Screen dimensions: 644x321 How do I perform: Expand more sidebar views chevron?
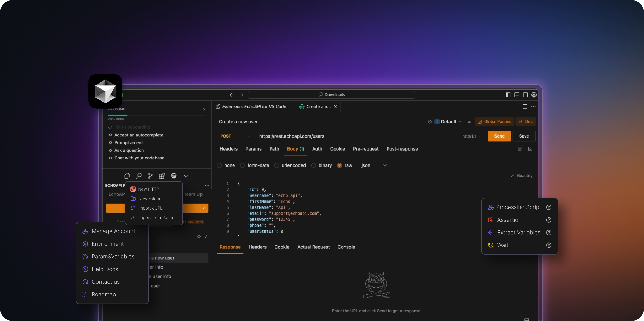(x=186, y=176)
